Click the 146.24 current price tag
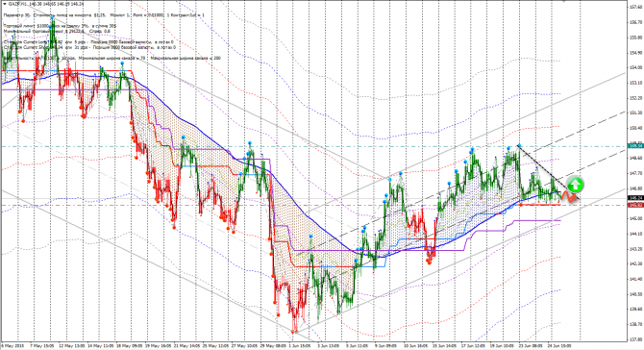Screen dimensions: 644x350 (635, 197)
